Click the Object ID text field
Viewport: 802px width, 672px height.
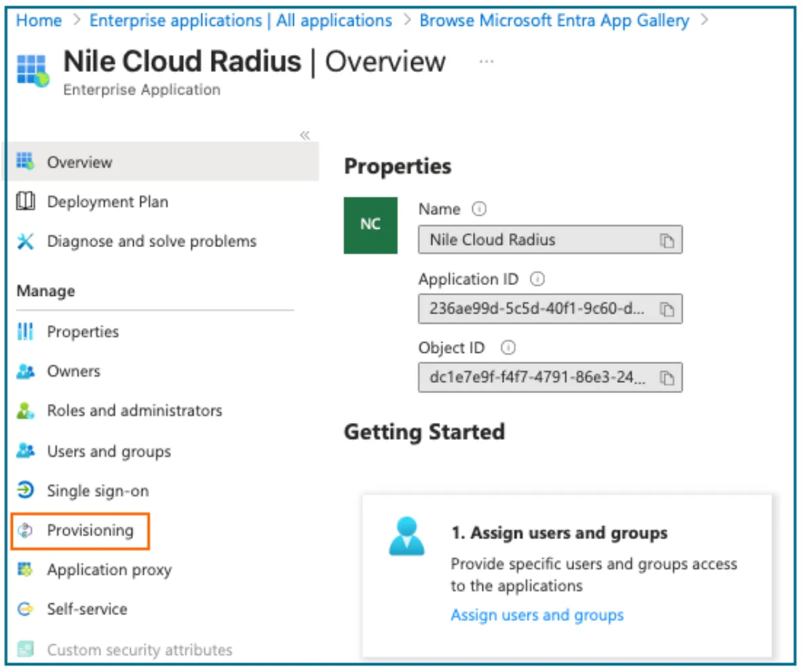tap(550, 377)
